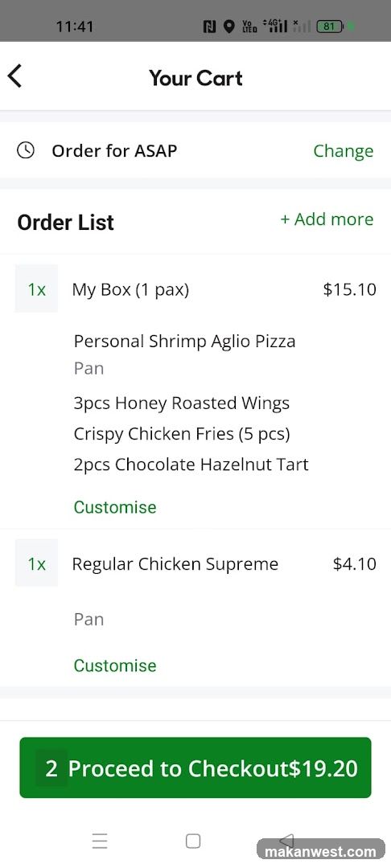Open Android recent apps menu icon
Viewport: 391px width, 868px height.
pyautogui.click(x=100, y=841)
